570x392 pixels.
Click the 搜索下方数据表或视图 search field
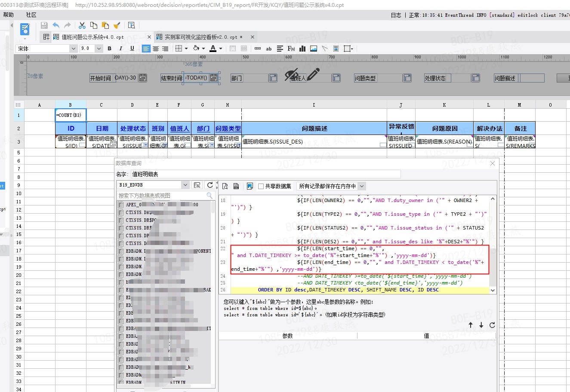161,196
